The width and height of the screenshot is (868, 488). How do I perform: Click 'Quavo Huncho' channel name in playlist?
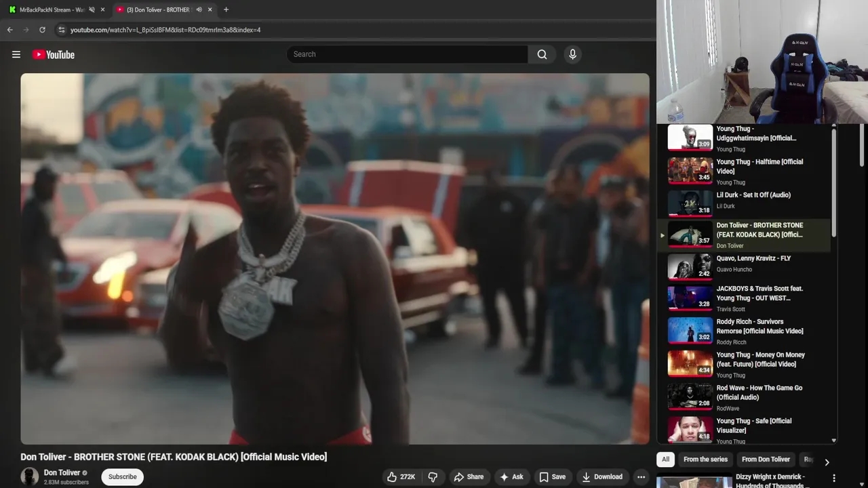click(x=734, y=270)
